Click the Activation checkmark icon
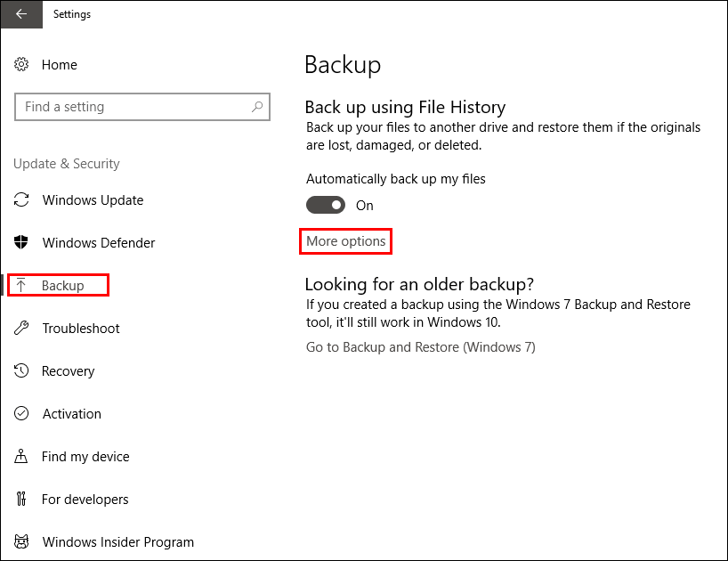728x561 pixels. (x=21, y=413)
